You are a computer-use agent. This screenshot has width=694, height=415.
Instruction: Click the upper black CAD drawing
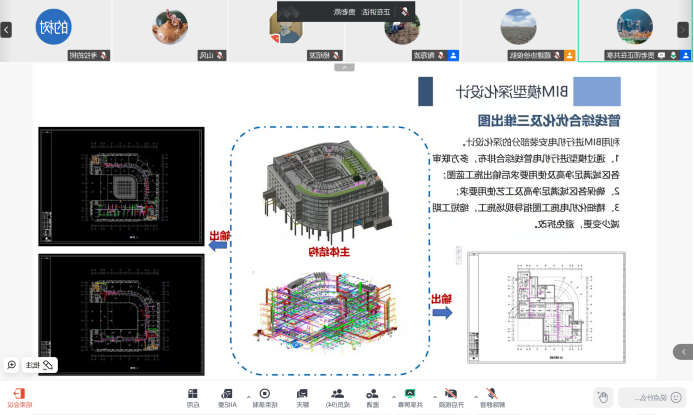pos(121,186)
